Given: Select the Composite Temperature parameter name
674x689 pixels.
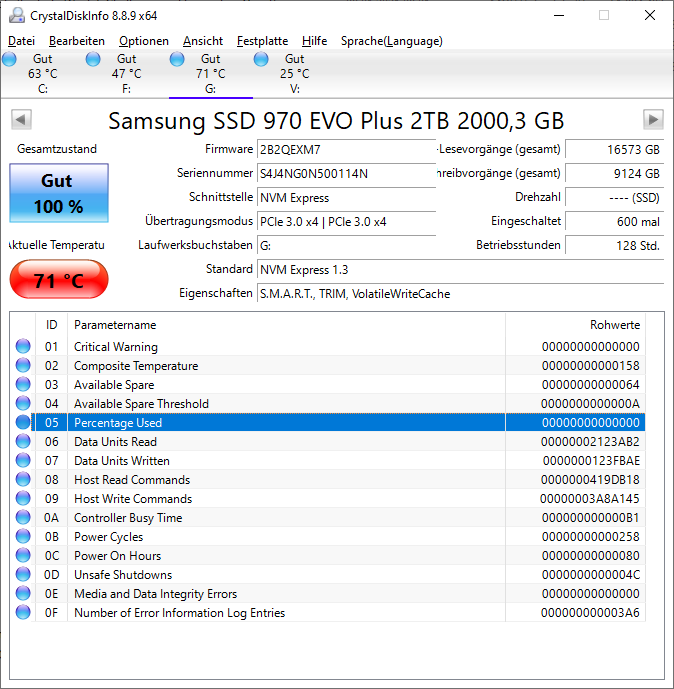Looking at the screenshot, I should click(x=136, y=366).
